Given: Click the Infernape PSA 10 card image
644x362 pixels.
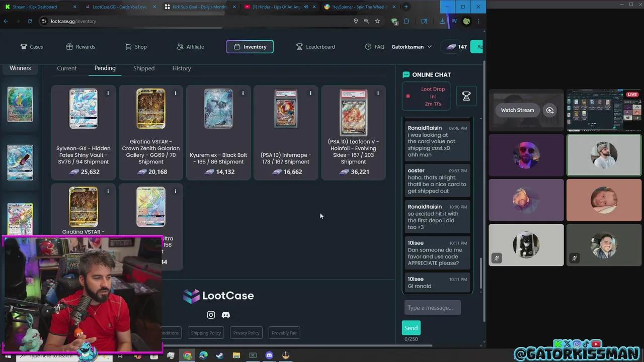Looking at the screenshot, I should point(286,109).
